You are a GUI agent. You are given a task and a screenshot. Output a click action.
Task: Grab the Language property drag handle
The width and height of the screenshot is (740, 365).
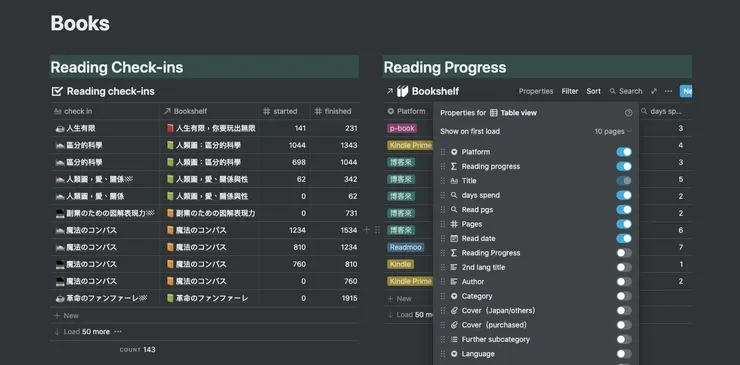coord(443,354)
